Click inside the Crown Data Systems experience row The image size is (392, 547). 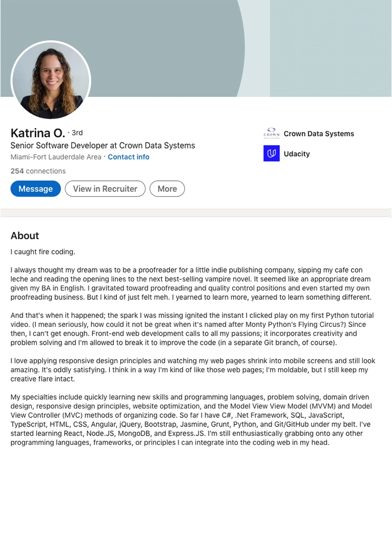pyautogui.click(x=306, y=133)
